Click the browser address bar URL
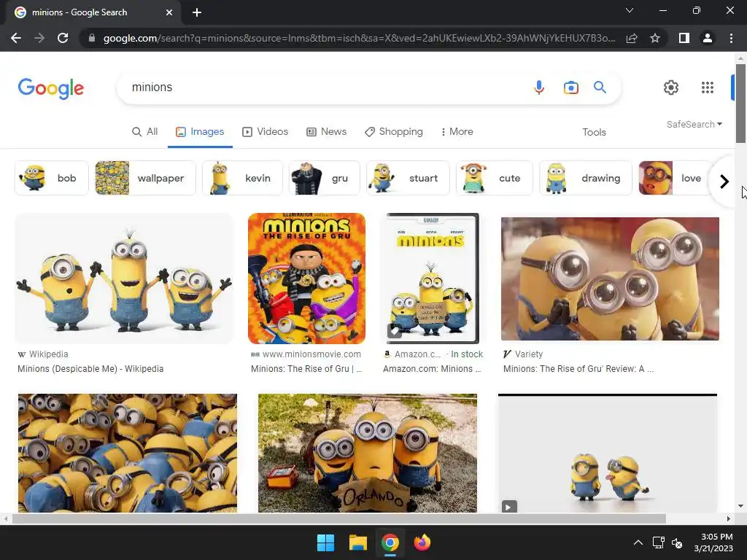Viewport: 747px width, 560px height. pos(358,38)
